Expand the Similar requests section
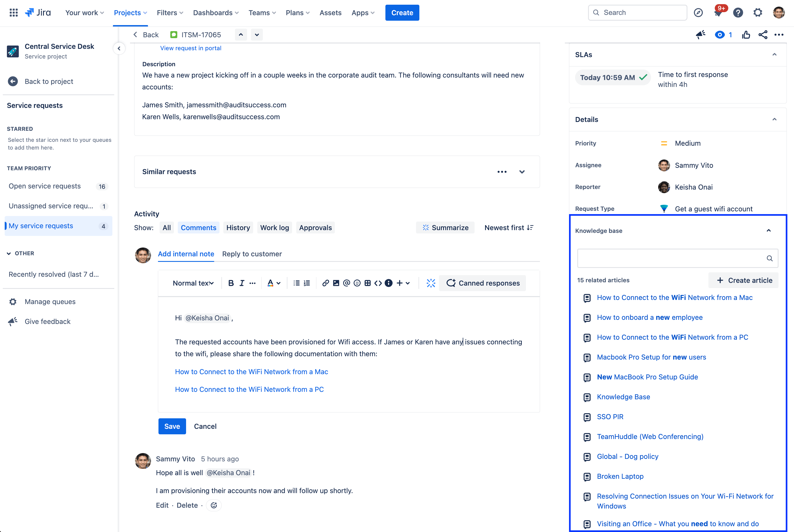Image resolution: width=794 pixels, height=532 pixels. point(522,172)
